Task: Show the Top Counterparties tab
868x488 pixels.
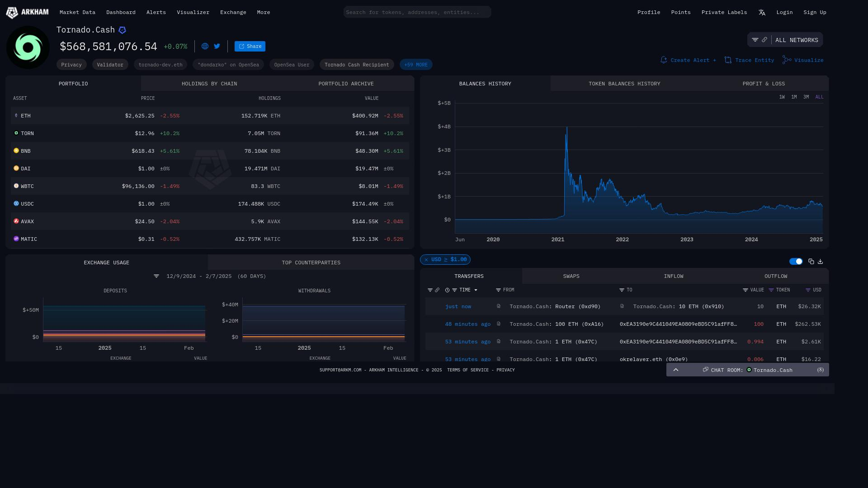Action: [x=311, y=263]
